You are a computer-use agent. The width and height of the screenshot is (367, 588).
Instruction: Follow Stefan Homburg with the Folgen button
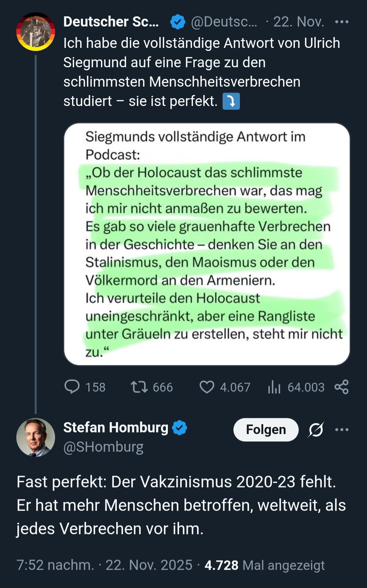(266, 430)
